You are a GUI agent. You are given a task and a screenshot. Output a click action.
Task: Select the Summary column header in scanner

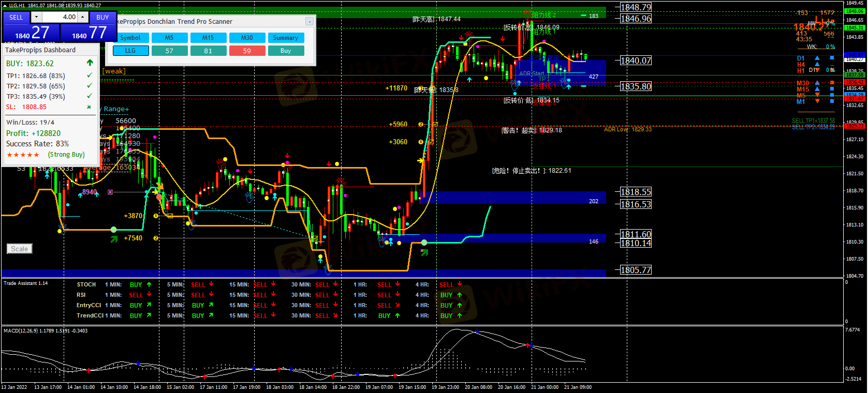pyautogui.click(x=286, y=38)
